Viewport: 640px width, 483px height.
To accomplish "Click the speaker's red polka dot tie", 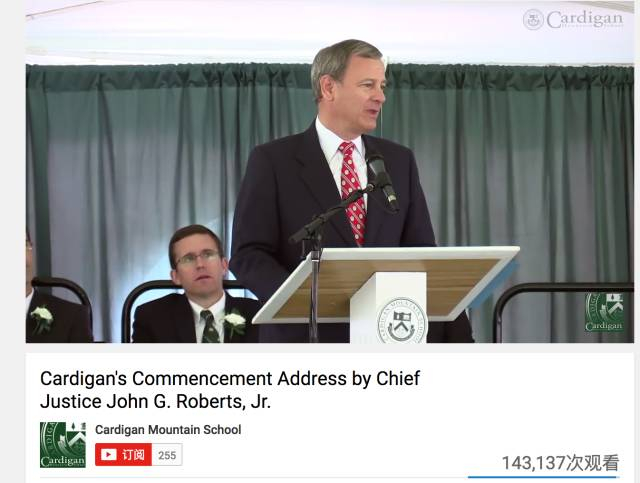I will tap(353, 193).
